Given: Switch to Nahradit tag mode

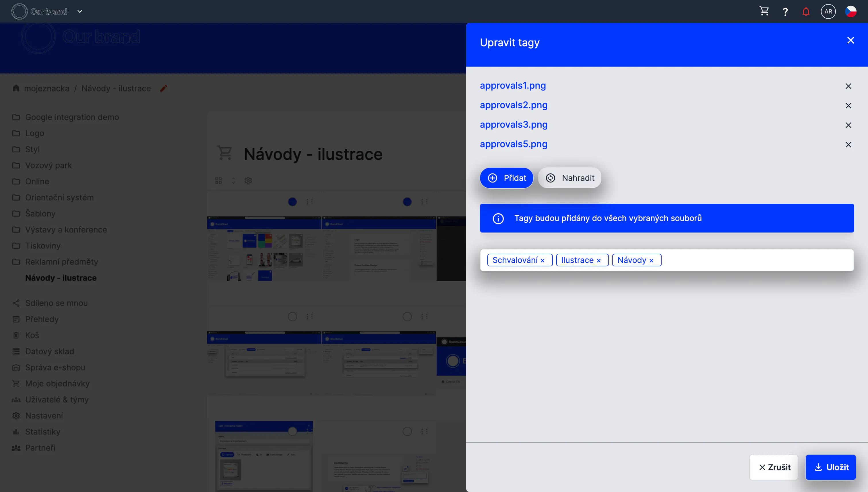Looking at the screenshot, I should (x=569, y=178).
